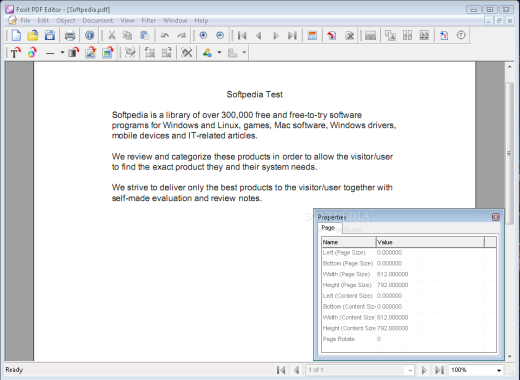The height and width of the screenshot is (380, 520).
Task: Select the Add Text tool (T icon)
Action: click(15, 53)
